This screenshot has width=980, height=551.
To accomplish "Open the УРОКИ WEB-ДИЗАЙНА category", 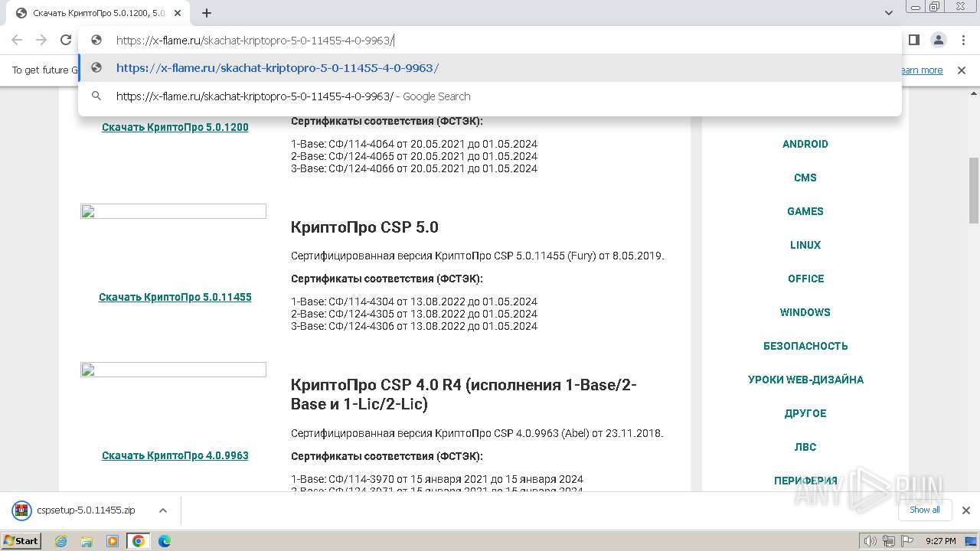I will (805, 380).
